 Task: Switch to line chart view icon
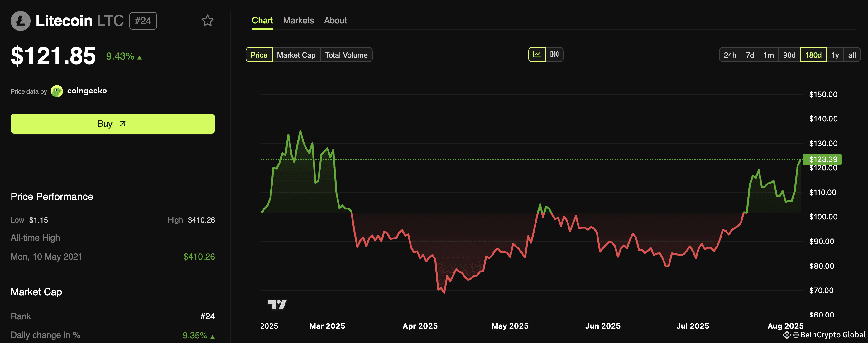[x=537, y=55]
